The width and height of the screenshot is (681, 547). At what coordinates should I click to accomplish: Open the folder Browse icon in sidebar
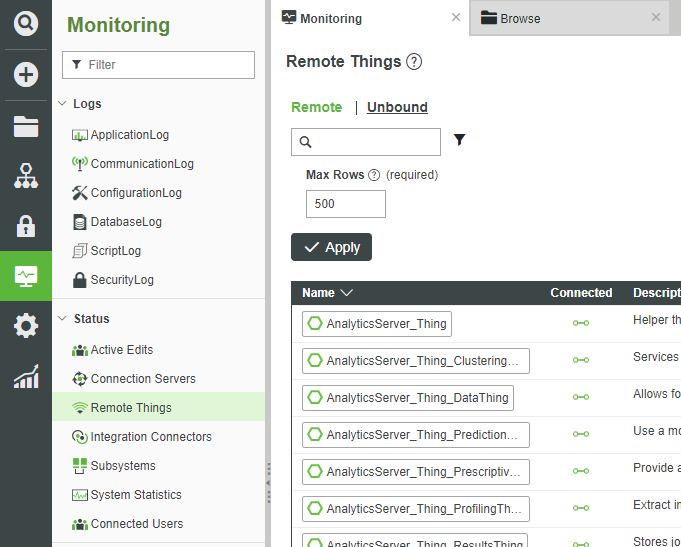26,126
